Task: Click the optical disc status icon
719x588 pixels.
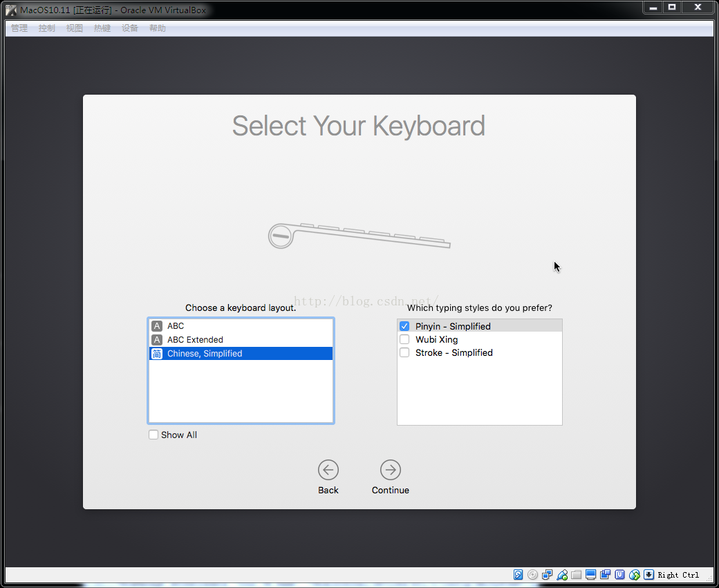Action: [532, 575]
